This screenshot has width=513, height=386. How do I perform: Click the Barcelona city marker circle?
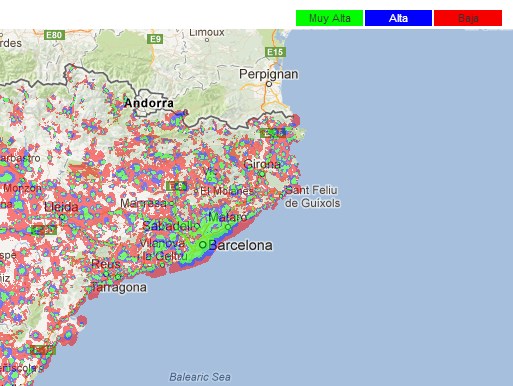click(202, 245)
